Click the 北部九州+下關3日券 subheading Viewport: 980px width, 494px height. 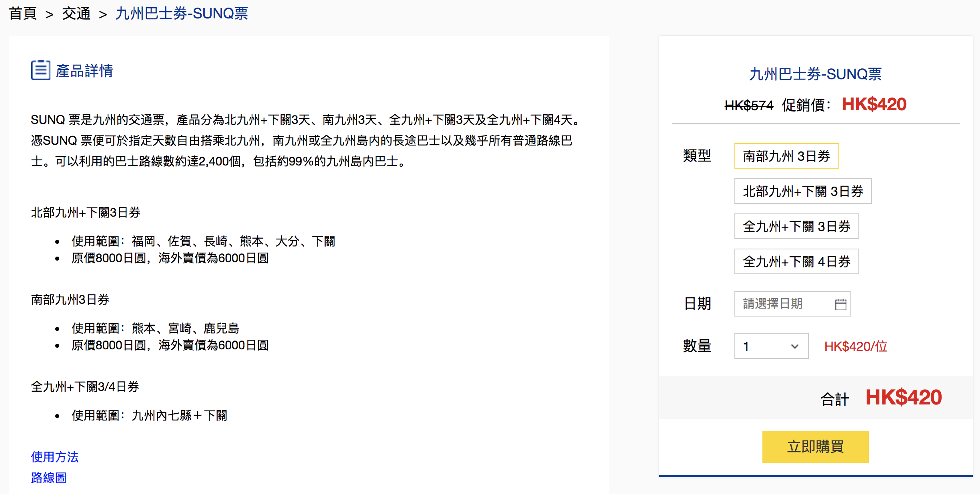(x=86, y=212)
